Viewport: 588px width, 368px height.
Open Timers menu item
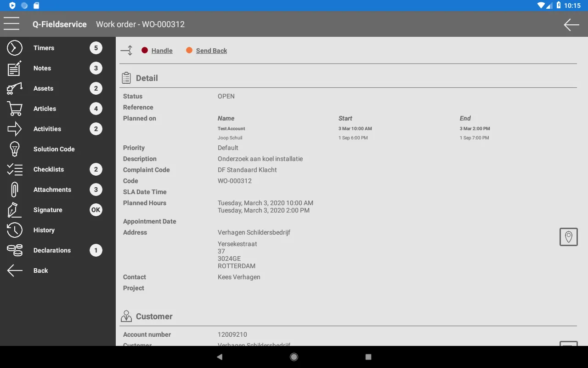(58, 48)
